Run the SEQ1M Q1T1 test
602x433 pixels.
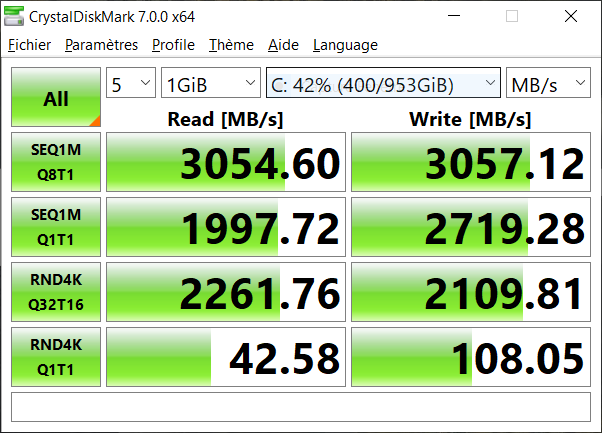tap(56, 227)
